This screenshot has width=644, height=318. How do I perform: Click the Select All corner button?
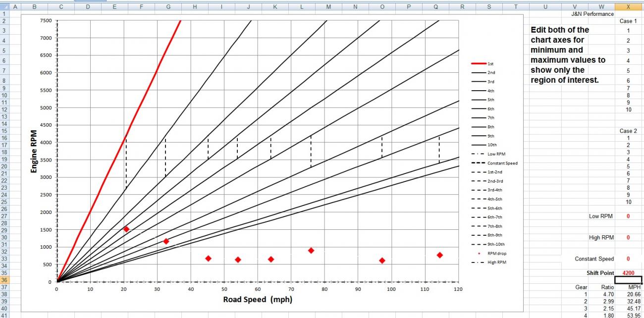pos(5,7)
